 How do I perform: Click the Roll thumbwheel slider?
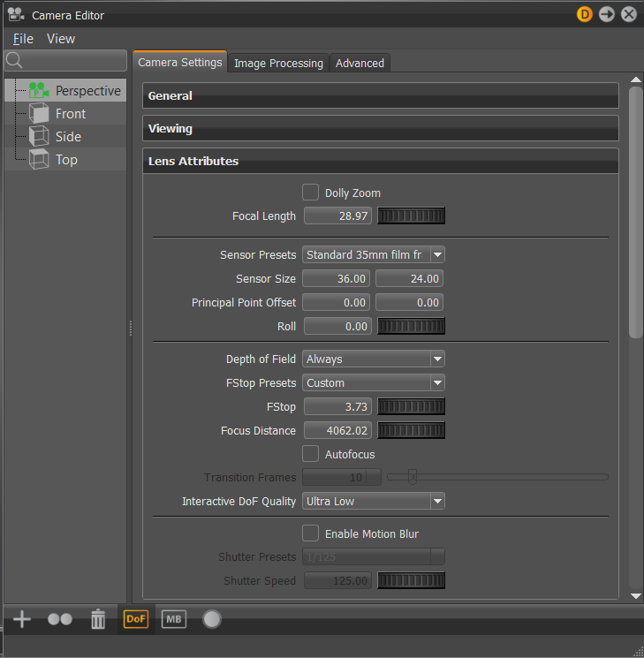coord(411,326)
